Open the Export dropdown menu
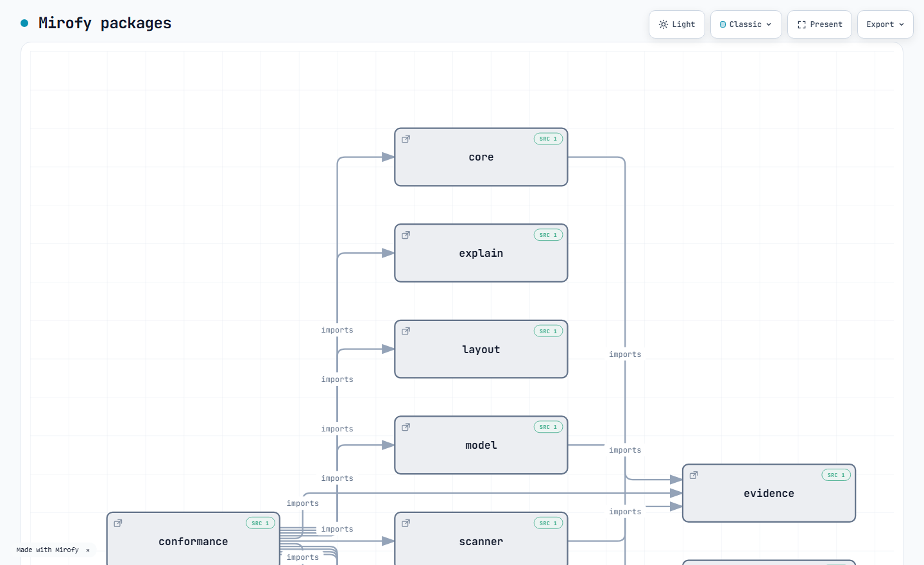 886,24
